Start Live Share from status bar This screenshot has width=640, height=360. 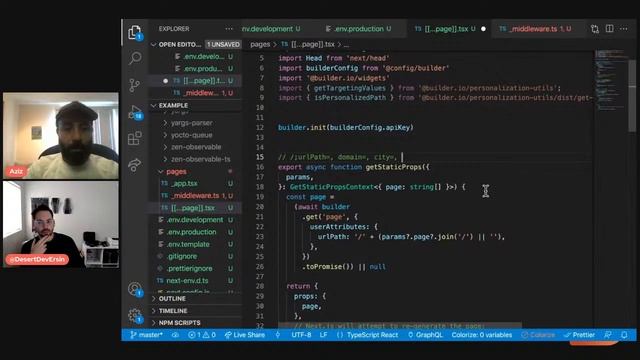tap(244, 335)
